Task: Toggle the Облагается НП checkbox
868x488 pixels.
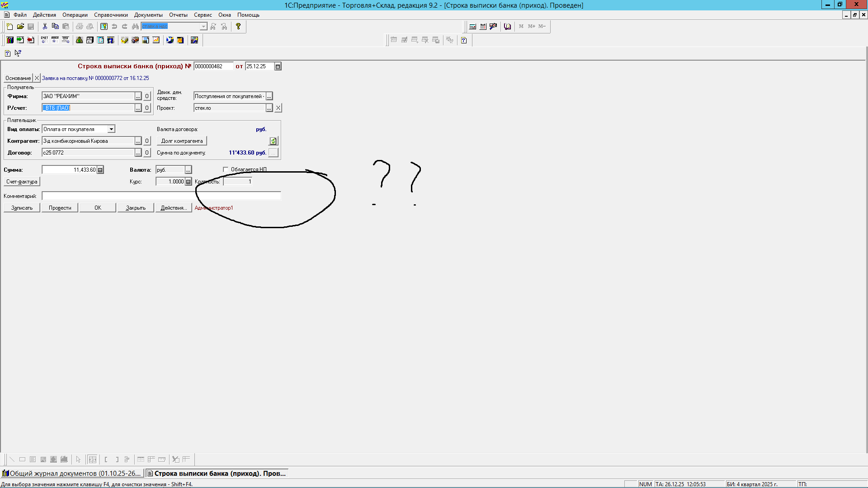Action: 226,169
